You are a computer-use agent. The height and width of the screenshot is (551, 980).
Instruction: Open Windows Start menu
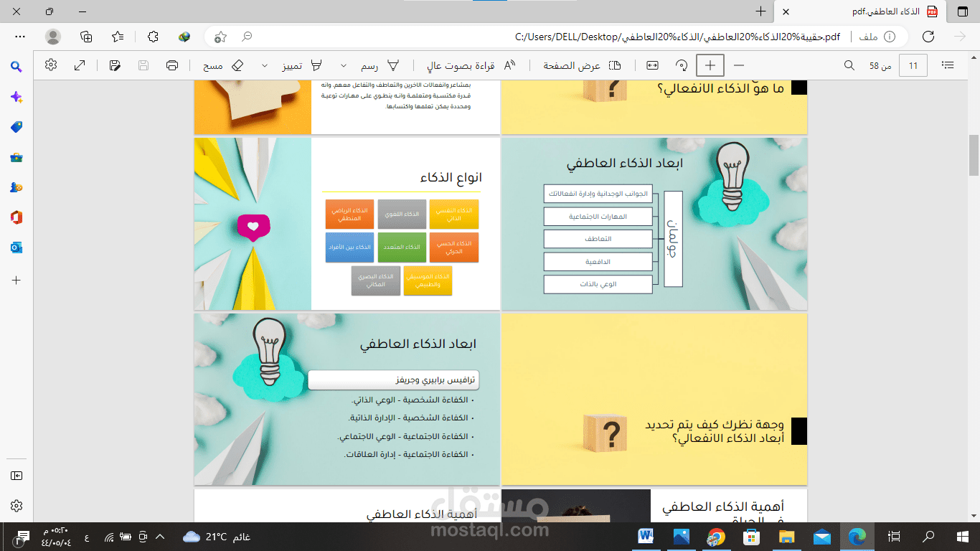click(x=962, y=536)
